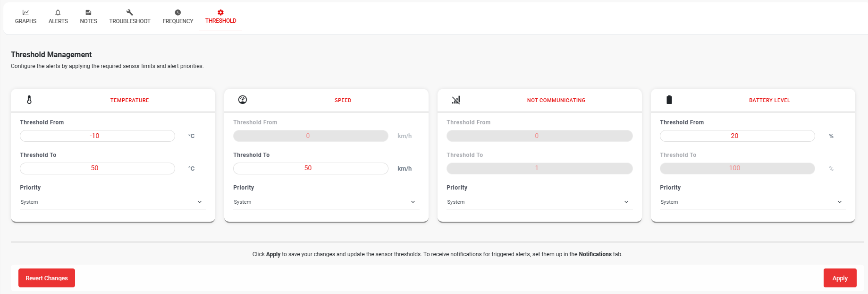Click the Battery Level Threshold From field
The width and height of the screenshot is (868, 294).
pyautogui.click(x=737, y=136)
